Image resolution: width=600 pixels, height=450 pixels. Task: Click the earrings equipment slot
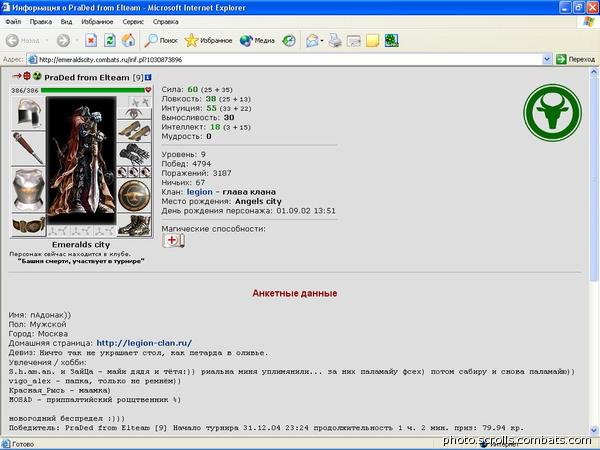tap(140, 102)
